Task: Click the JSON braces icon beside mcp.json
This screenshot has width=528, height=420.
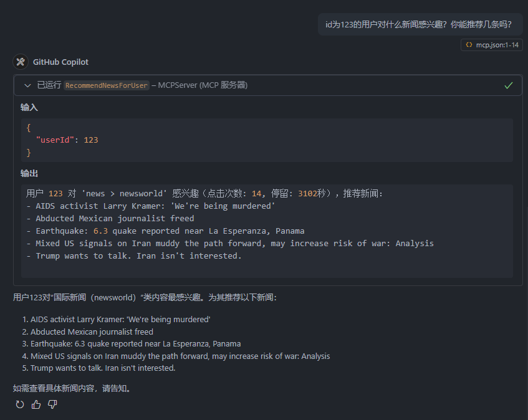Action: click(x=469, y=45)
